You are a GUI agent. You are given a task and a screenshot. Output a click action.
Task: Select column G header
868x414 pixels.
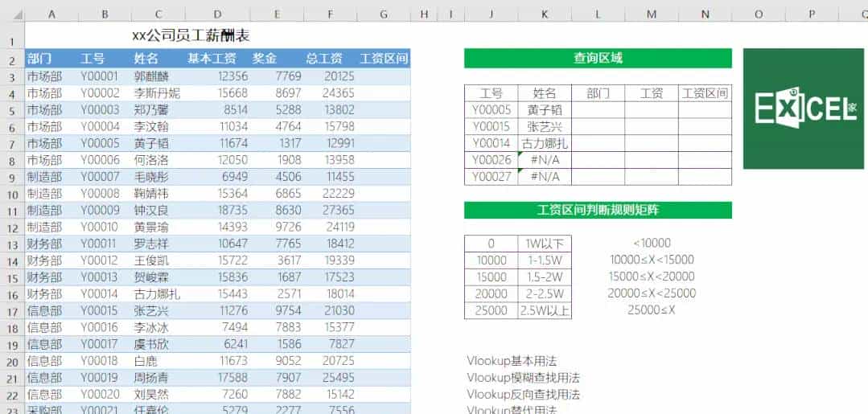[384, 15]
